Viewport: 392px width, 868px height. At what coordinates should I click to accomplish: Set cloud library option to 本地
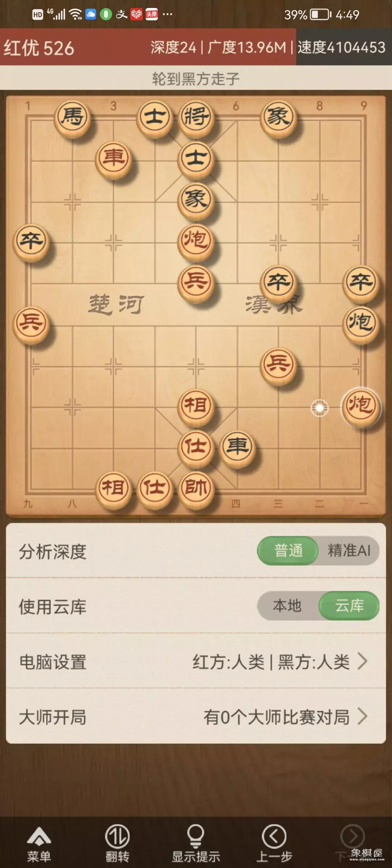[x=287, y=605]
